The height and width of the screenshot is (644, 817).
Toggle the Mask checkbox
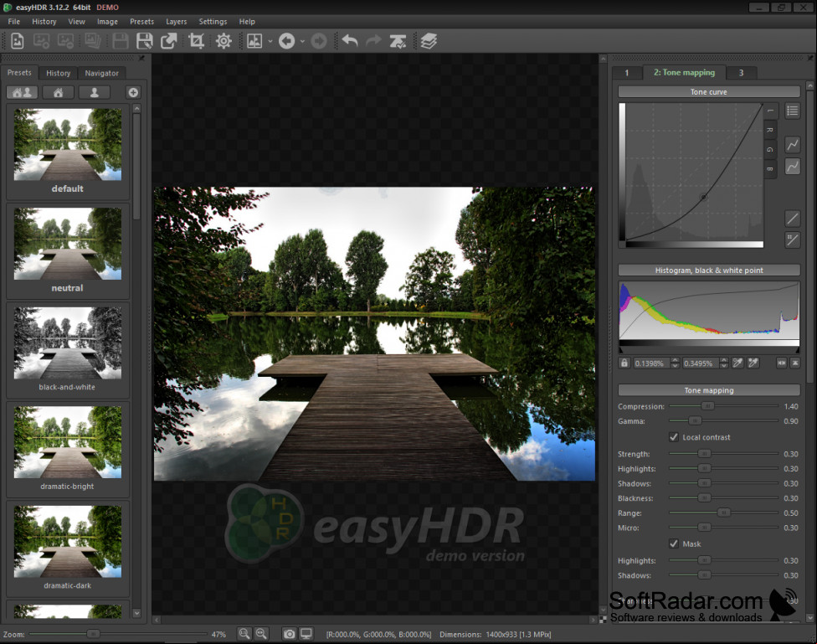pyautogui.click(x=674, y=544)
